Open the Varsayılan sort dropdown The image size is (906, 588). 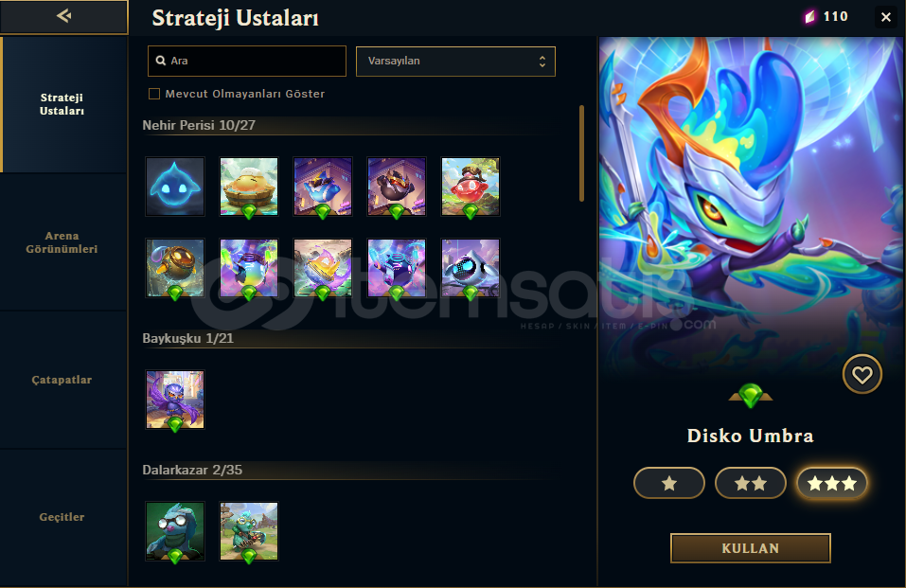tap(456, 62)
